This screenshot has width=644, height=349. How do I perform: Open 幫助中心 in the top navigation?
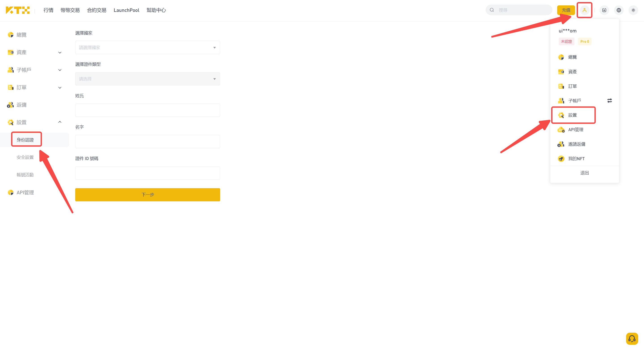(x=156, y=10)
